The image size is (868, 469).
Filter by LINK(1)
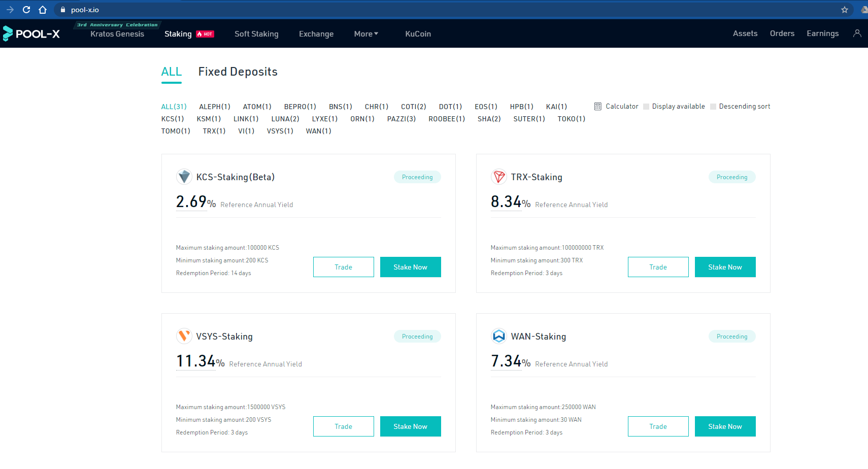click(246, 119)
